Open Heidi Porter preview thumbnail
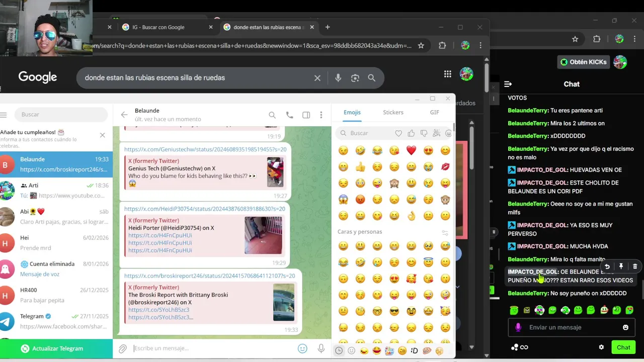The height and width of the screenshot is (362, 644). (x=264, y=235)
